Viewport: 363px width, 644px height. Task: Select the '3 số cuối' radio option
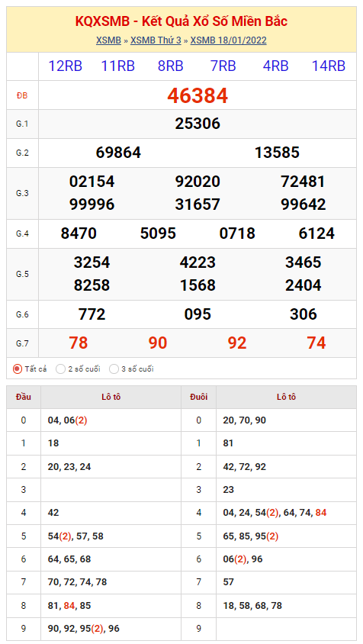click(x=114, y=369)
